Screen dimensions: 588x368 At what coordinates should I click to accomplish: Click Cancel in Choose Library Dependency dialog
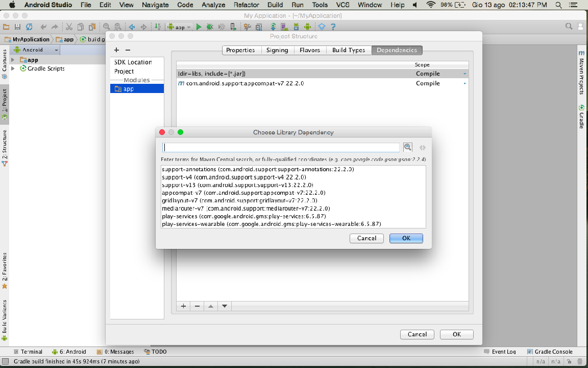pos(366,238)
